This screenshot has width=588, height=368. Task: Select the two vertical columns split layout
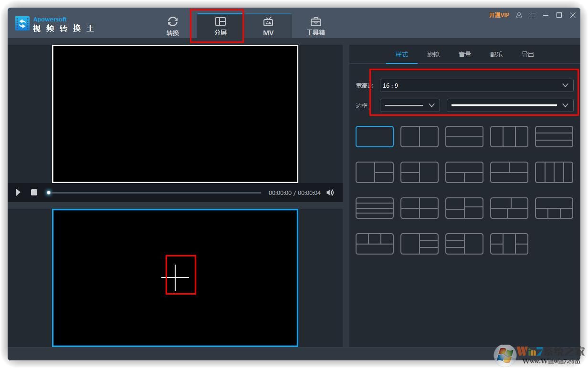click(x=419, y=137)
